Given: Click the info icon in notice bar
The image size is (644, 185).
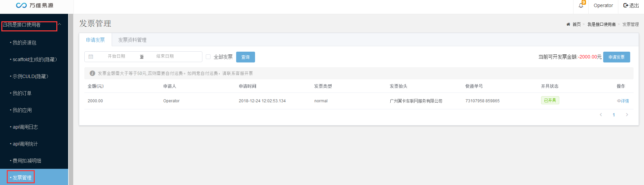Looking at the screenshot, I should click(92, 73).
